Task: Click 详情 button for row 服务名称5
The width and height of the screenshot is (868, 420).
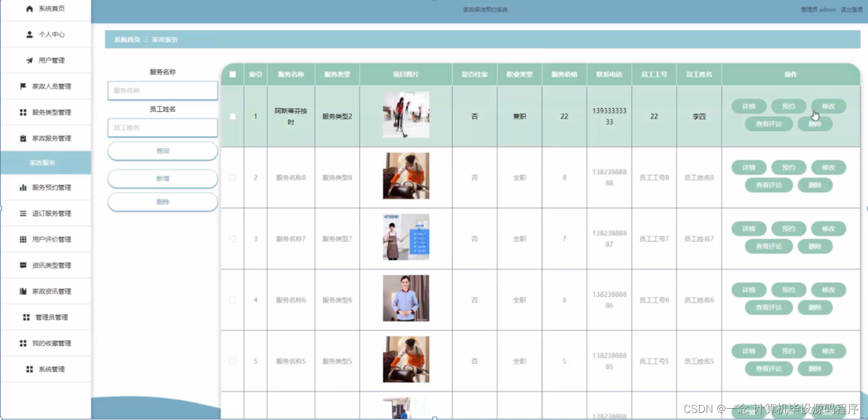Action: click(x=749, y=351)
